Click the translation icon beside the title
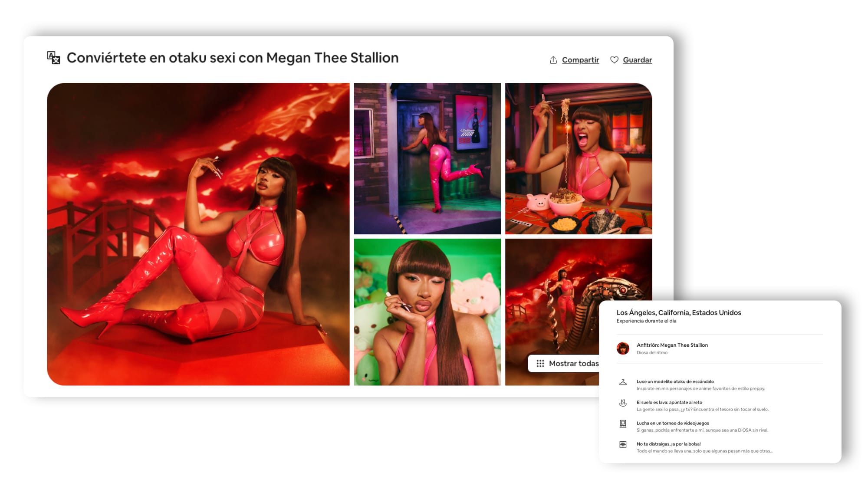Image resolution: width=868 pixels, height=486 pixels. [53, 58]
